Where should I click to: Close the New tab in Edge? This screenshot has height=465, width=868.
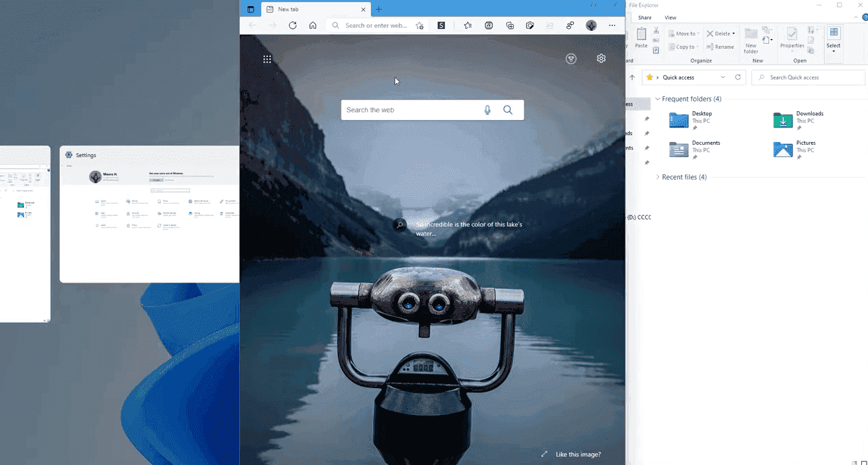363,10
